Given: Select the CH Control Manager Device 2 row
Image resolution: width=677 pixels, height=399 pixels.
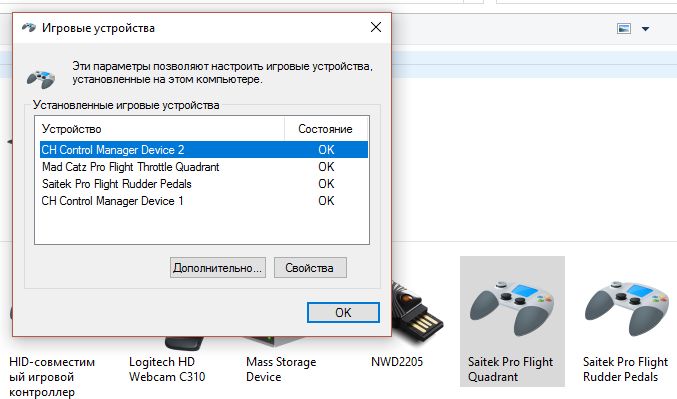Looking at the screenshot, I should click(204, 150).
